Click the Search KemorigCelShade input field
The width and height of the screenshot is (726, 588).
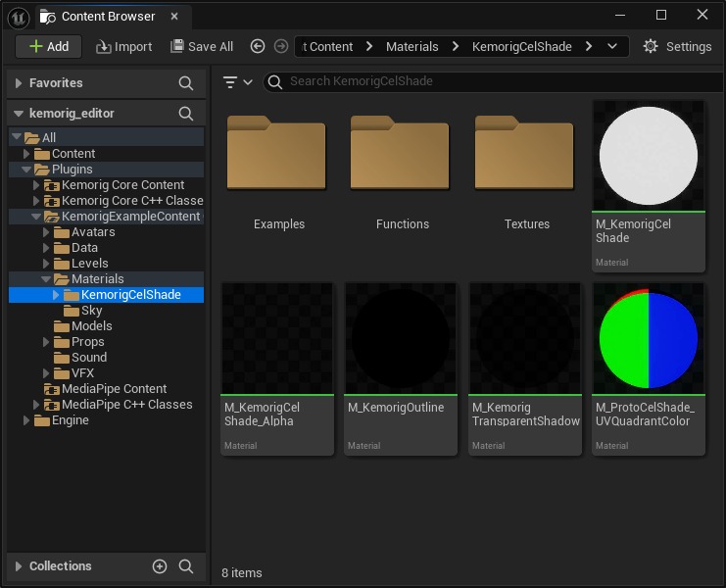(x=490, y=81)
